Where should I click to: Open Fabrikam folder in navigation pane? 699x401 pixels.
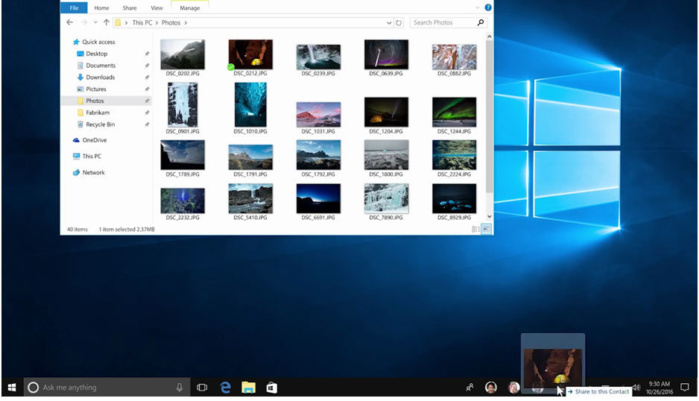pos(93,113)
